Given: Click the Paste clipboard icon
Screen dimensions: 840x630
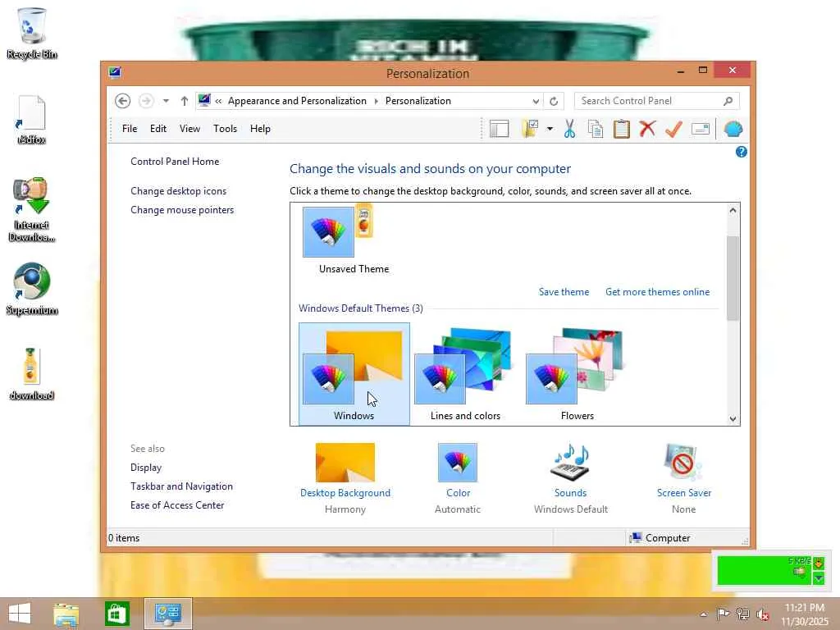Looking at the screenshot, I should [622, 129].
